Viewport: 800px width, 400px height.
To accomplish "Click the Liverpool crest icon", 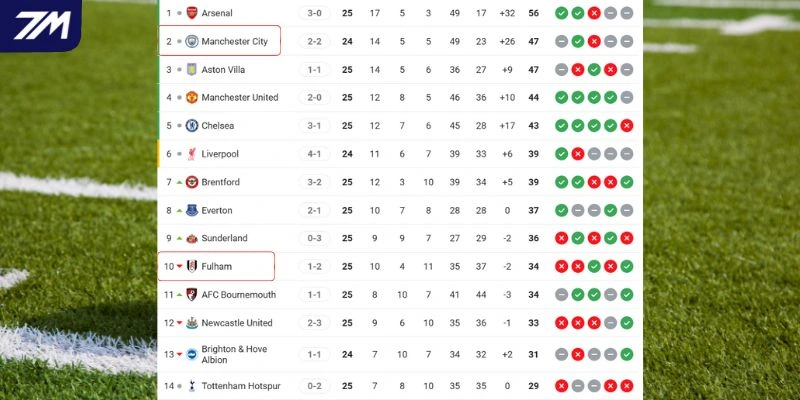I will click(x=192, y=154).
